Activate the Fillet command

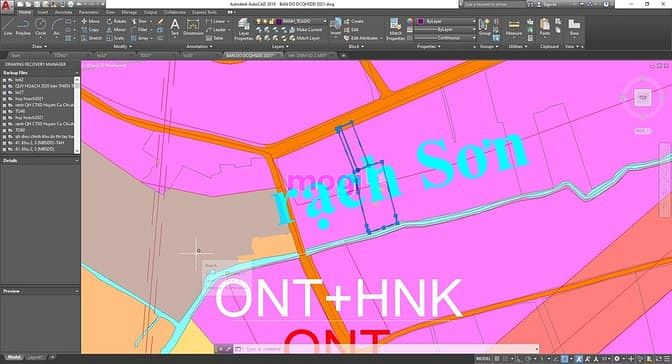[x=139, y=30]
